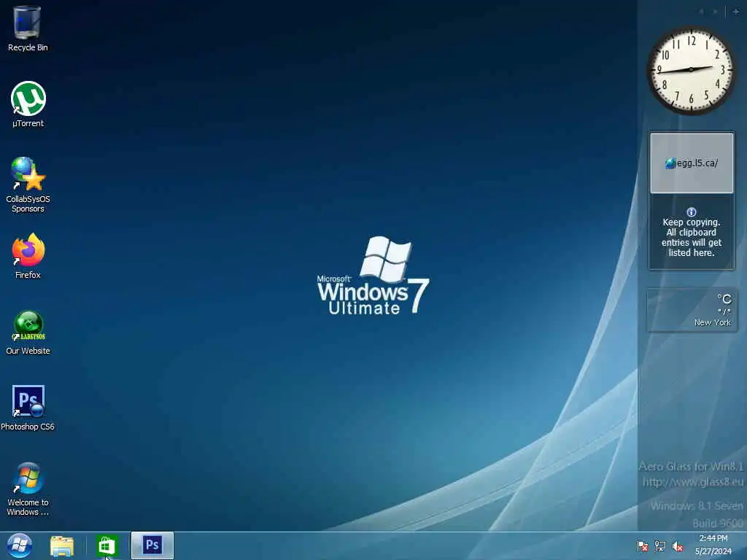747x560 pixels.
Task: Select the egg.l5.ca/ clipboard entry
Action: (692, 163)
